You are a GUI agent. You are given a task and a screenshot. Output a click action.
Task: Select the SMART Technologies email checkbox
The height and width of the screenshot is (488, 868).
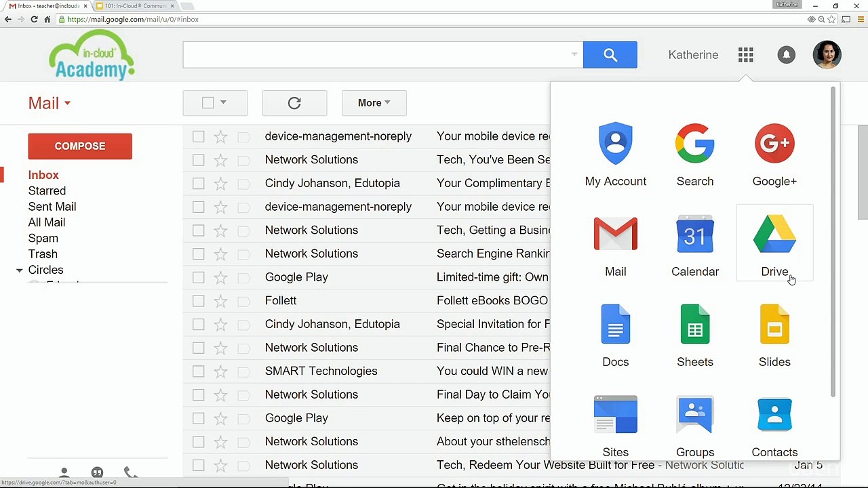tap(198, 371)
